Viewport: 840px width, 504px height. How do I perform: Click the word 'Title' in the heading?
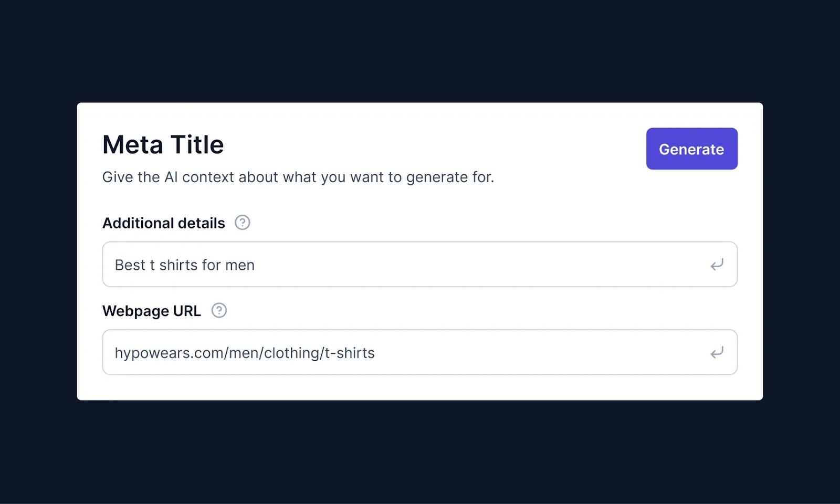click(197, 145)
